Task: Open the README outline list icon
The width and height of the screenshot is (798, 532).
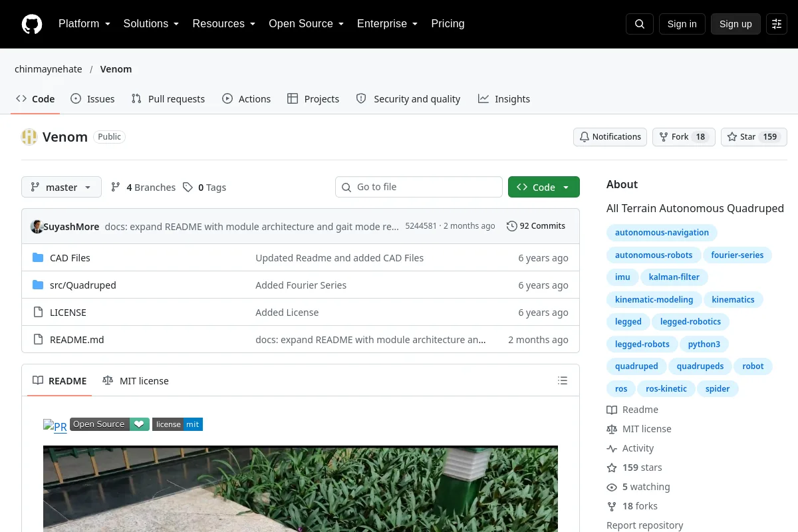Action: 563,381
